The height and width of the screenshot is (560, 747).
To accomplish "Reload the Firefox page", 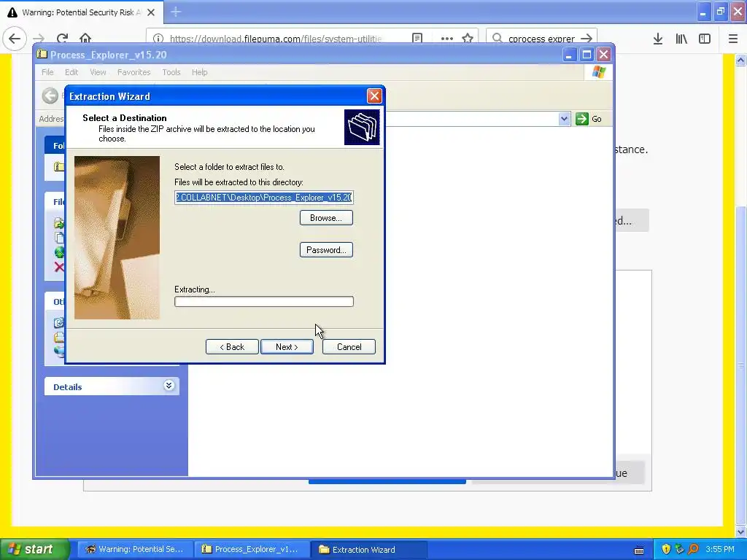I will click(x=62, y=39).
